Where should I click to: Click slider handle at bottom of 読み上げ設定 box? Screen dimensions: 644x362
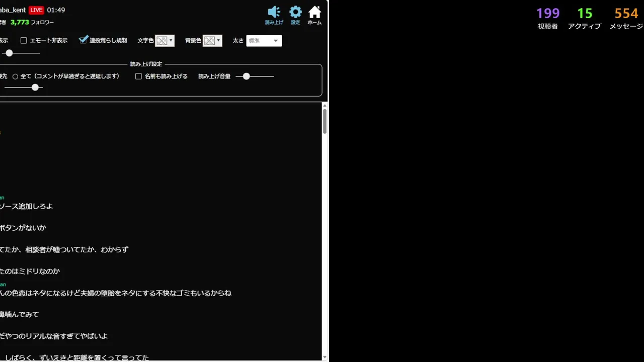[35, 87]
